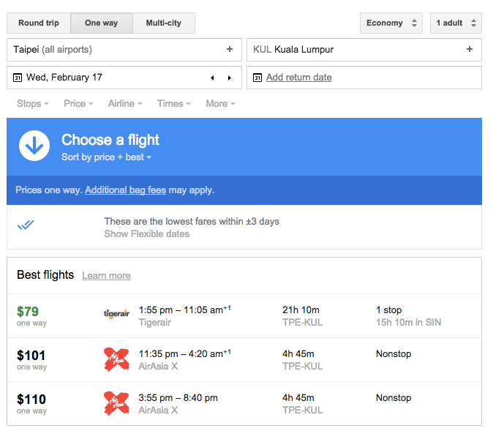Click the calendar icon beside return date
Image resolution: width=504 pixels, height=431 pixels.
point(257,78)
